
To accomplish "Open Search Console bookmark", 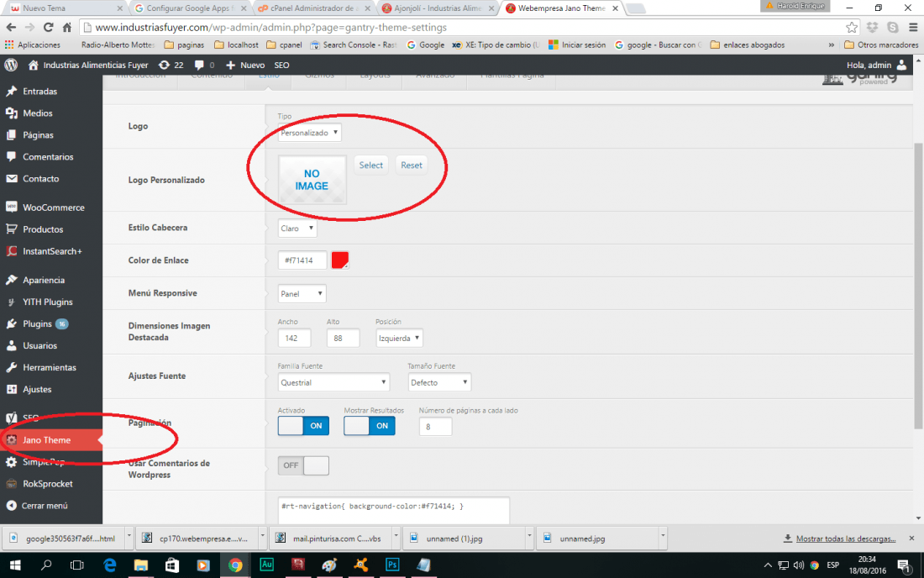I will (354, 45).
